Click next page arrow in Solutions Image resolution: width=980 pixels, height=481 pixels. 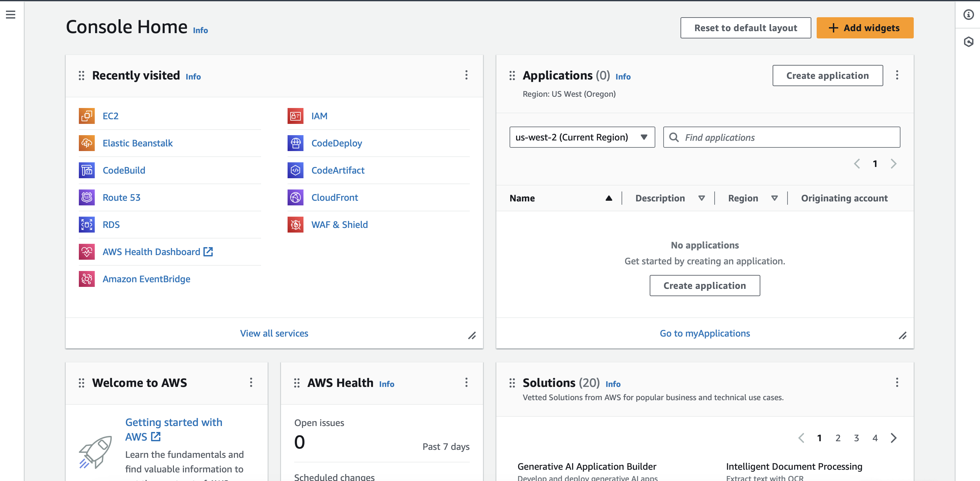click(x=893, y=438)
